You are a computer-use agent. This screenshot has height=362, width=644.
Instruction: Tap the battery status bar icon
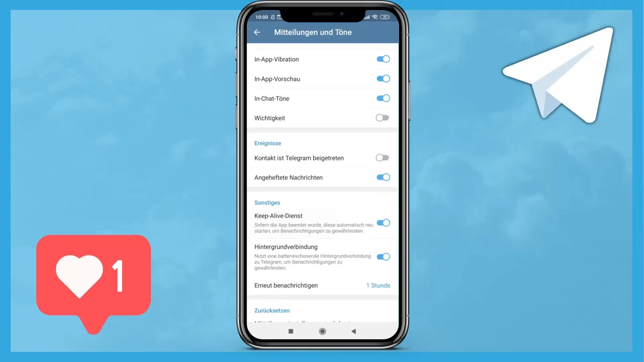pyautogui.click(x=385, y=17)
